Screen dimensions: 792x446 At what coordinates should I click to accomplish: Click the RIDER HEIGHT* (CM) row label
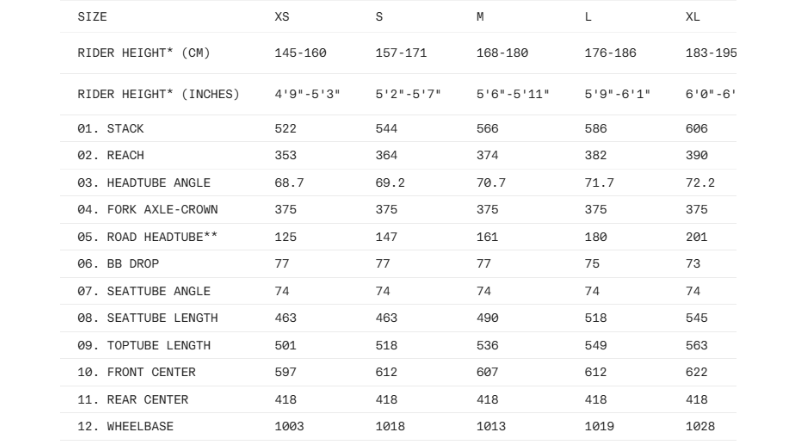point(143,53)
